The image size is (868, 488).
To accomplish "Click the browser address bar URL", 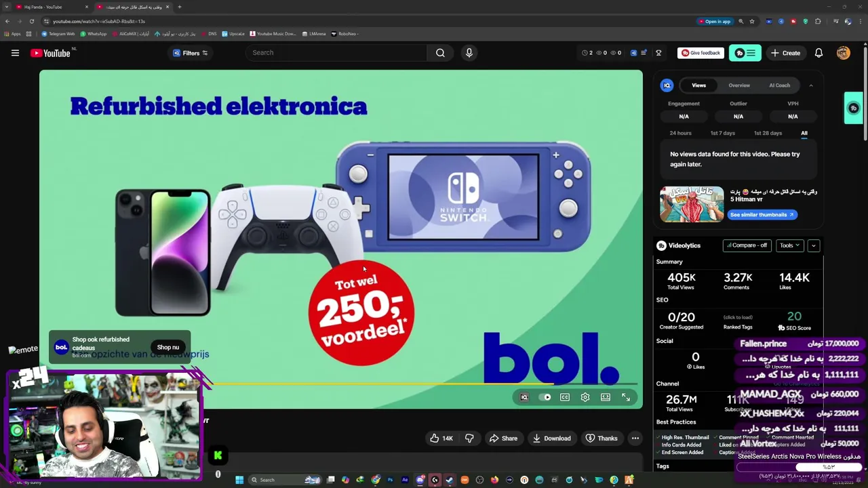I will (99, 21).
